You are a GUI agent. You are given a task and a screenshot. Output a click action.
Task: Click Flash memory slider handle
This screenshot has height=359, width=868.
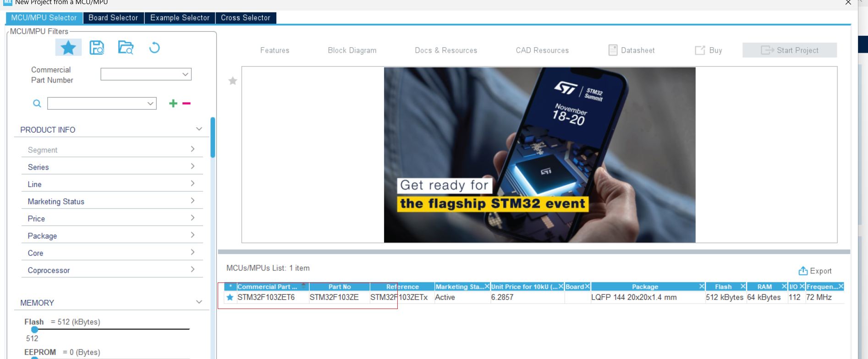35,329
